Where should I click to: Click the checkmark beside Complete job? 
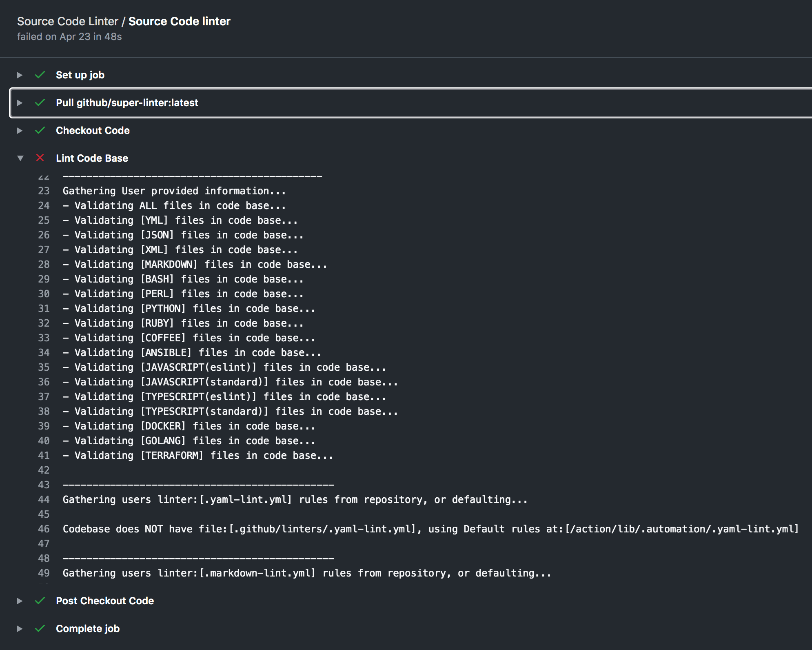tap(40, 628)
